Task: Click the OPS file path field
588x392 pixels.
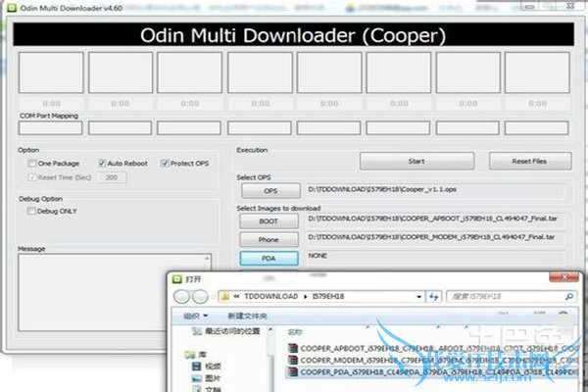Action: 435,191
